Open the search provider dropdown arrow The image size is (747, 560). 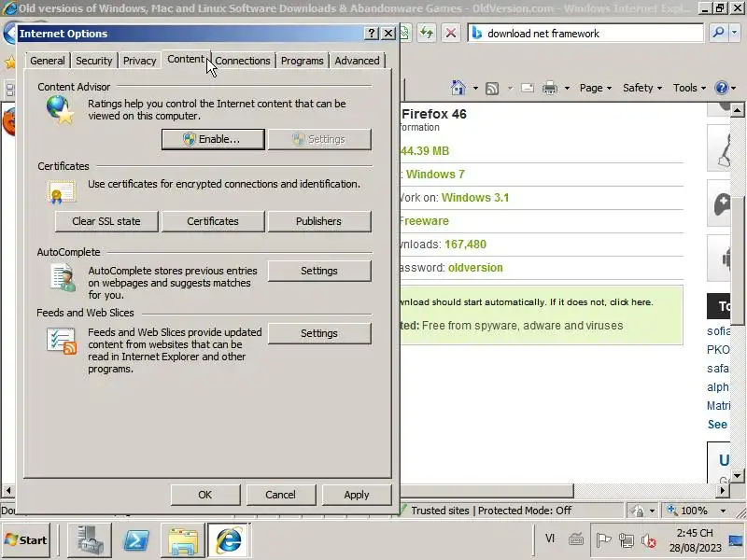[x=735, y=33]
